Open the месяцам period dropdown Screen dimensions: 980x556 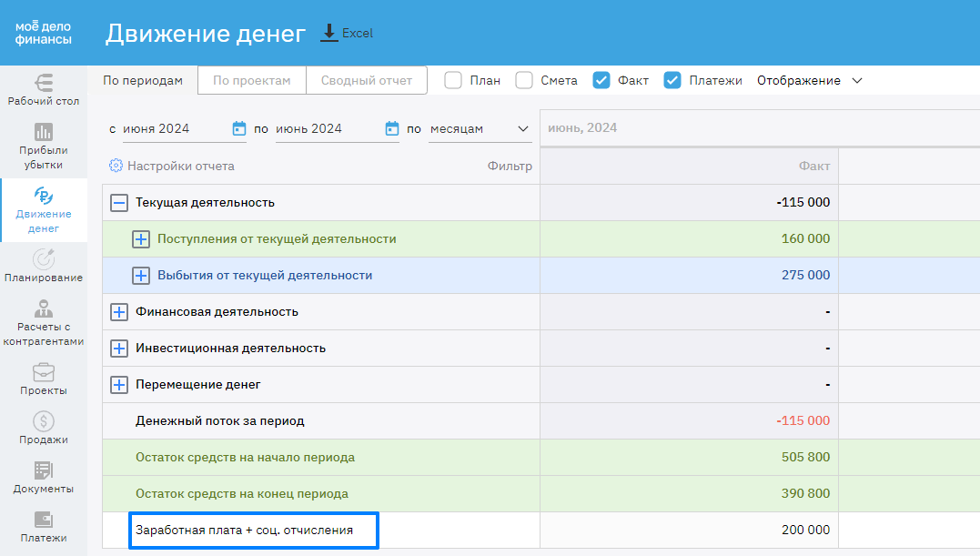click(480, 129)
